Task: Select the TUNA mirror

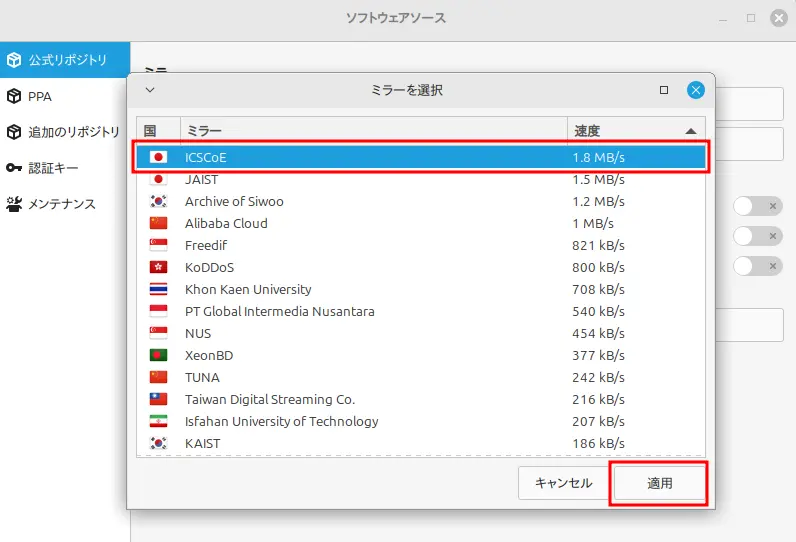Action: 421,378
